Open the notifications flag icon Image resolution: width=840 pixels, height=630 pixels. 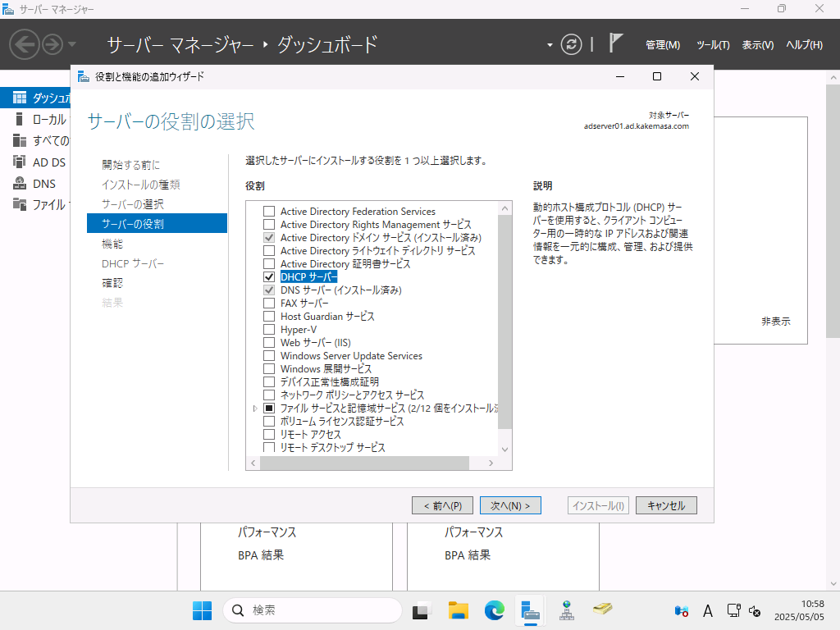coord(615,43)
